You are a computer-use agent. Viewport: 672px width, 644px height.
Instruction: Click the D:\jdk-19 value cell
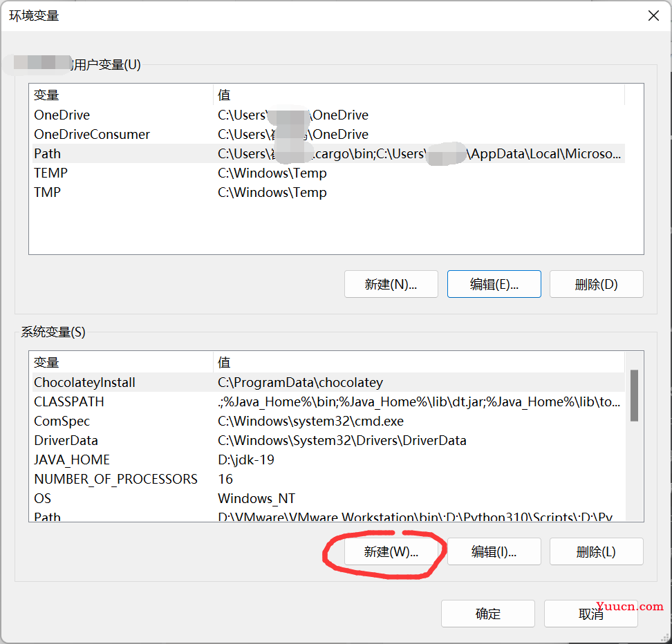point(246,460)
